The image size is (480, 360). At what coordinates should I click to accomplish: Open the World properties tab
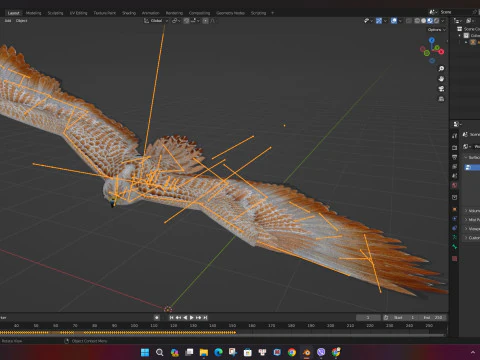455,185
